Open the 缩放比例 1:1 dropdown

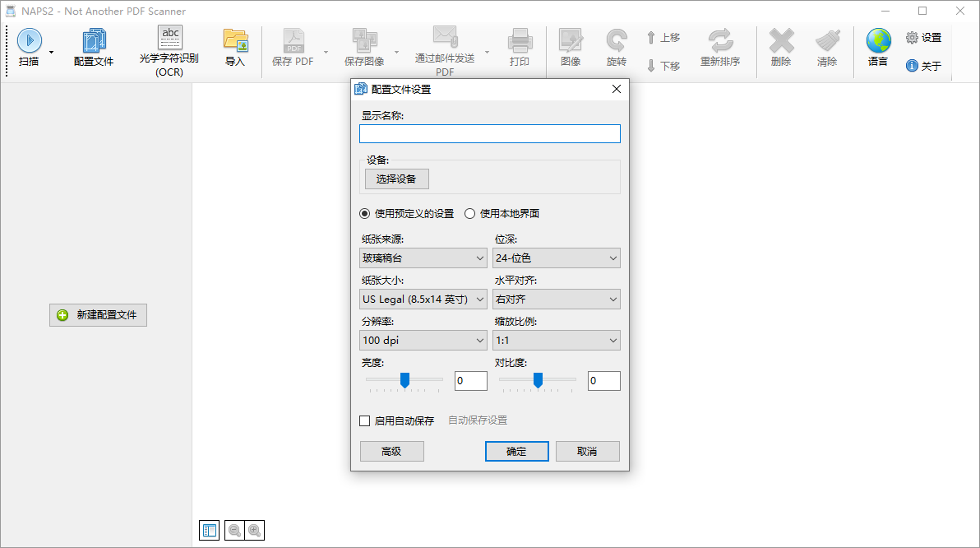557,341
